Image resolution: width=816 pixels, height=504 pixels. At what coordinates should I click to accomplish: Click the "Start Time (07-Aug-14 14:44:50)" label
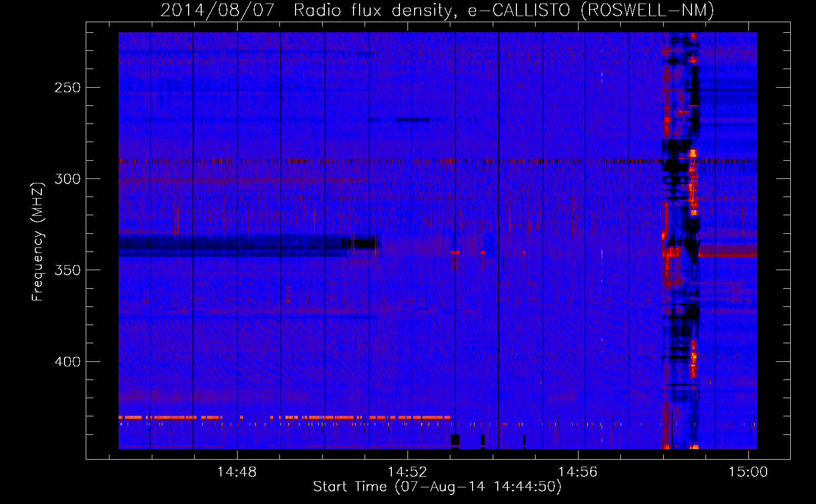pyautogui.click(x=437, y=487)
